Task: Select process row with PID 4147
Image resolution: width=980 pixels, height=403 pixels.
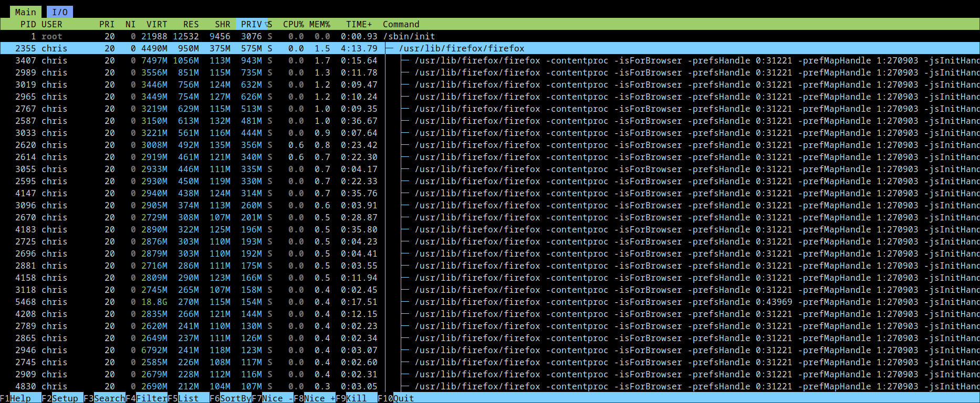Action: tap(489, 193)
